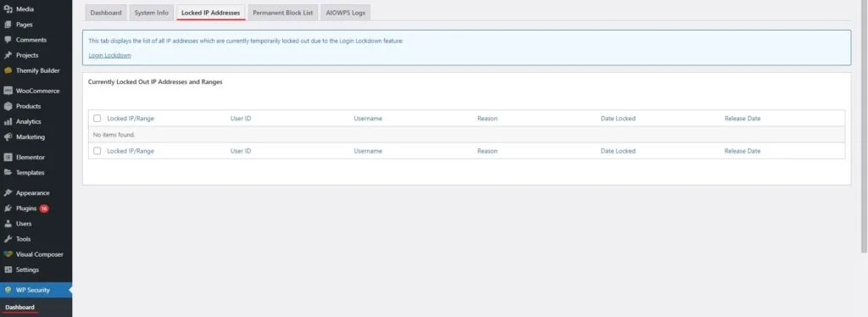Open Dashboard submenu under WP Security

[x=20, y=307]
